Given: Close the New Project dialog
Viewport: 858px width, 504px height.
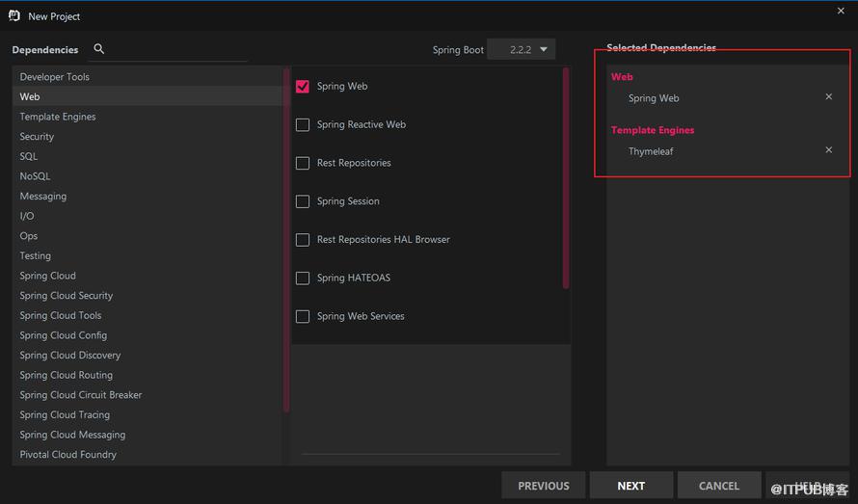Looking at the screenshot, I should click(x=841, y=11).
